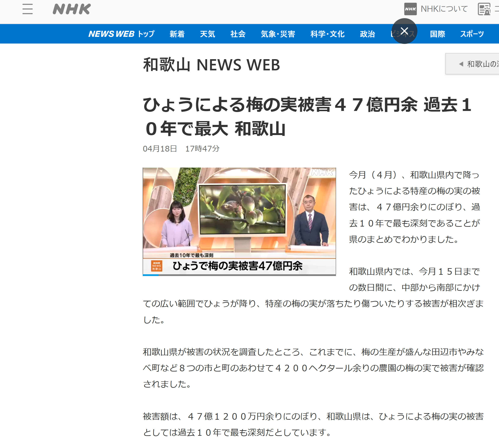The image size is (499, 448).
Task: Click the paragraph starting 今月（４月）
Action: [414, 207]
